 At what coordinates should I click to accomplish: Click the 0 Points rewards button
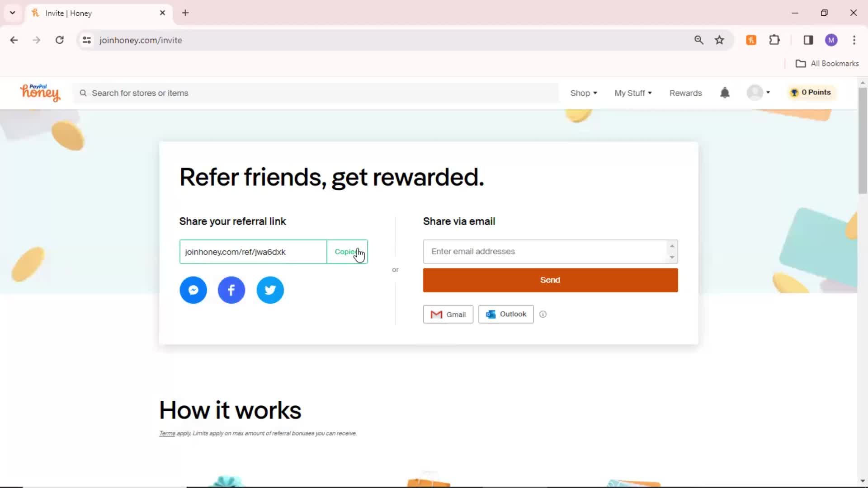coord(812,92)
